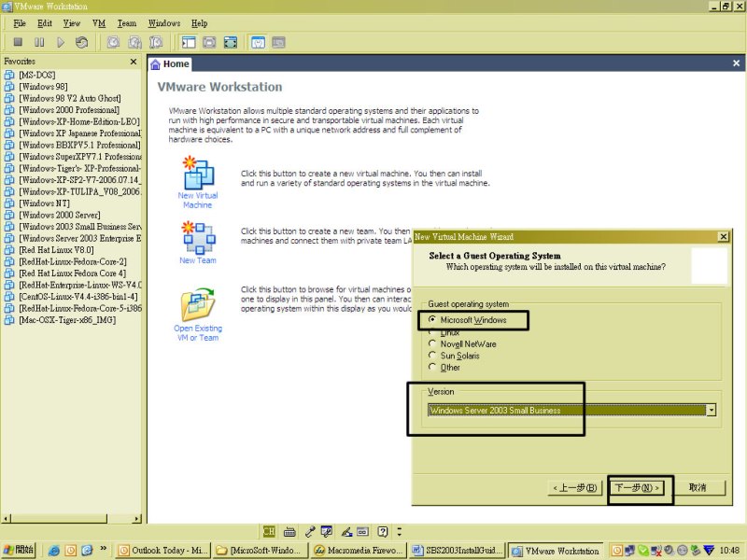Image resolution: width=747 pixels, height=560 pixels.
Task: Open the File menu
Action: 20,23
